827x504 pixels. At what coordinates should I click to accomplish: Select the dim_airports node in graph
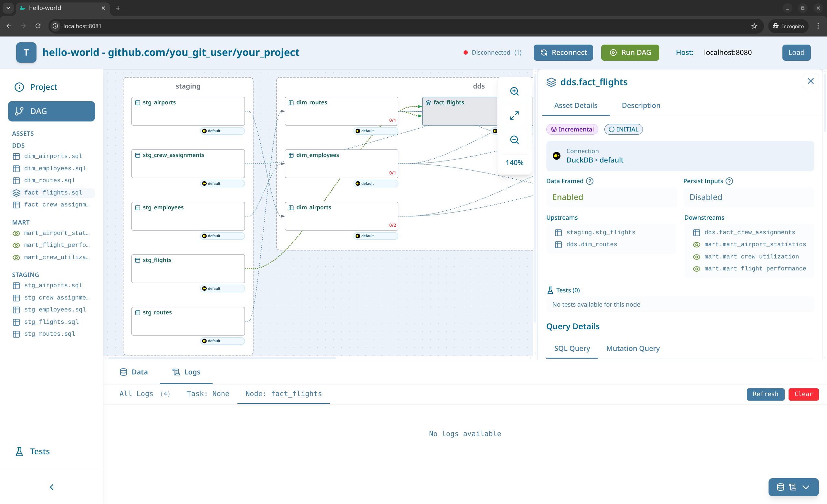[341, 216]
